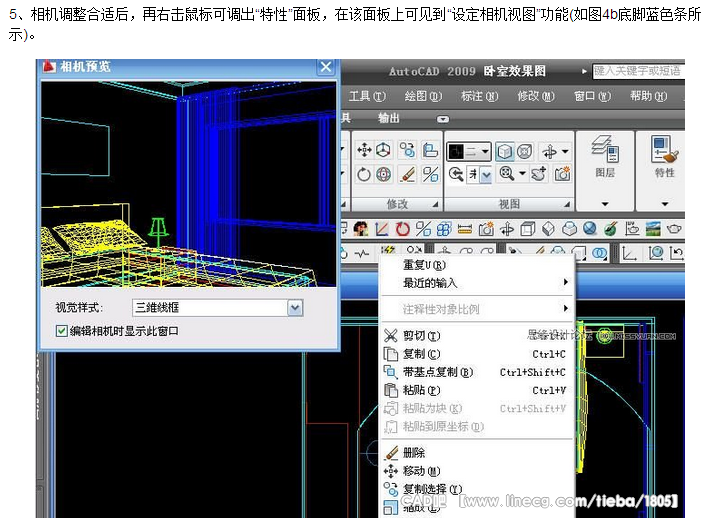The image size is (707, 518).
Task: Open the 视觉样式 dropdown showing 三维线框
Action: [218, 307]
